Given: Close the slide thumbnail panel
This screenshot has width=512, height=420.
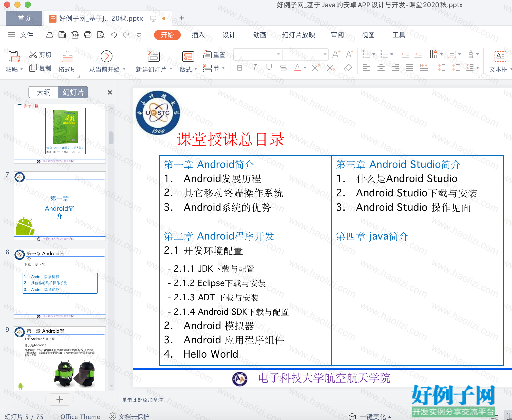Looking at the screenshot, I should pos(110,92).
